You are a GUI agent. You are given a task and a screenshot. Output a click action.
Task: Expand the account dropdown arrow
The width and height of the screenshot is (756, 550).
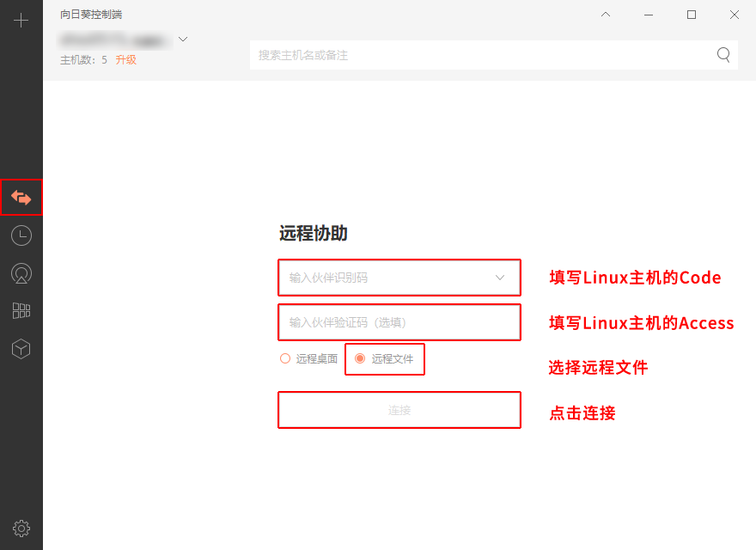pyautogui.click(x=183, y=39)
